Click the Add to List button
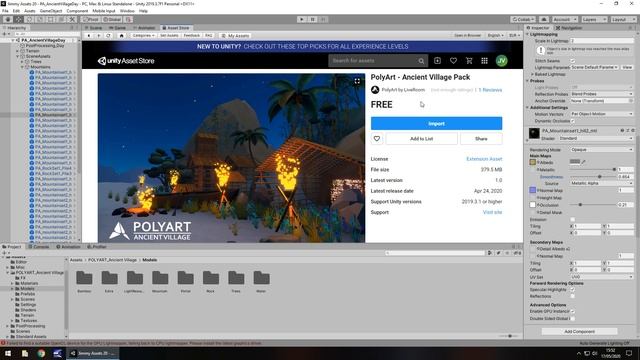 pyautogui.click(x=421, y=139)
